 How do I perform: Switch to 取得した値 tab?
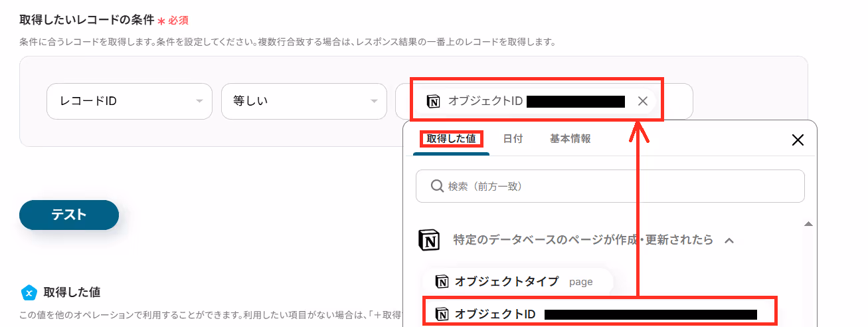(451, 139)
